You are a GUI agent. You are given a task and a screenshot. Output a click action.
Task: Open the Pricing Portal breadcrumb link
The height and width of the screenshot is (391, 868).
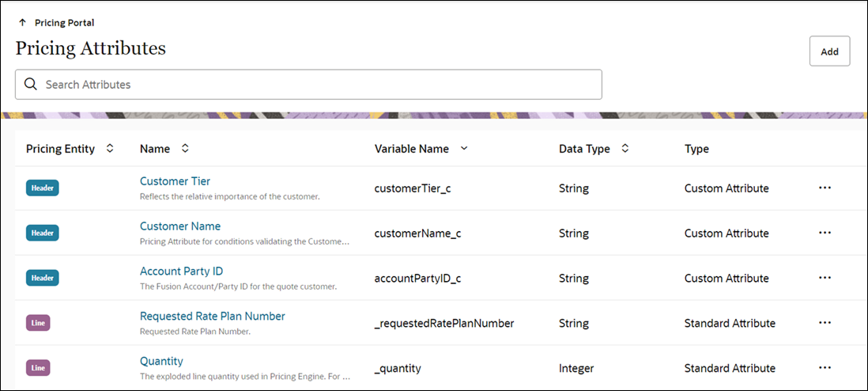click(64, 23)
